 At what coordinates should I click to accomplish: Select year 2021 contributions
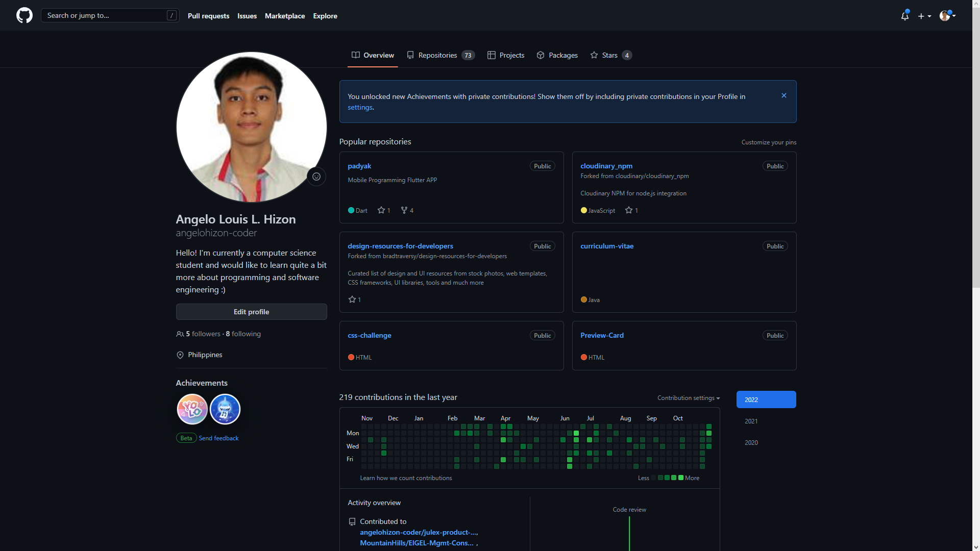coord(766,421)
